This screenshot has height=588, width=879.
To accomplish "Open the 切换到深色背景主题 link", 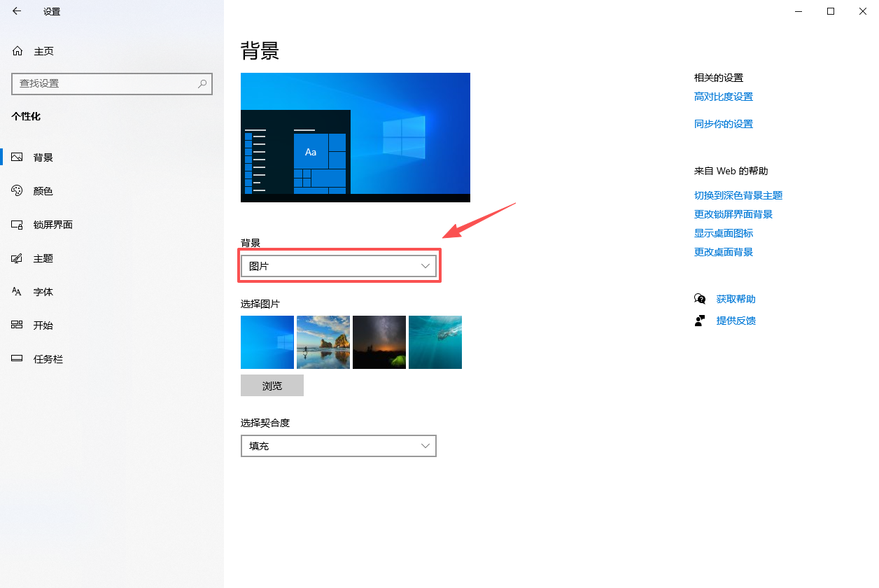I will coord(738,195).
